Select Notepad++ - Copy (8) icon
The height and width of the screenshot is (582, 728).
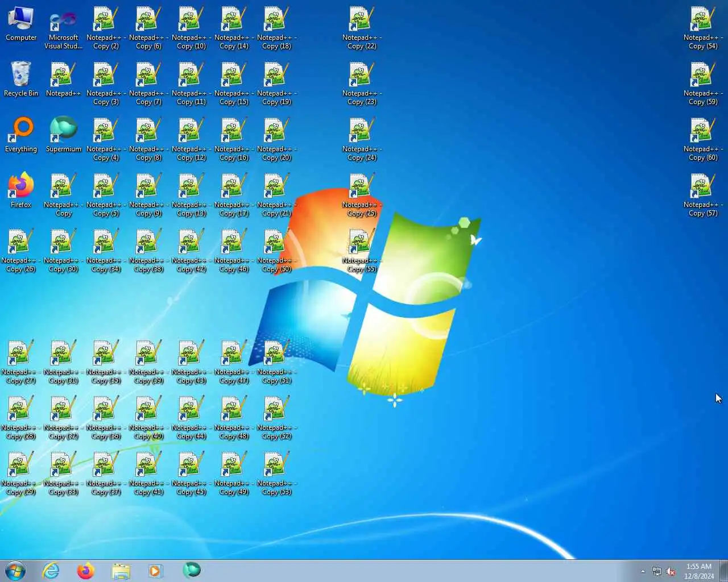pyautogui.click(x=149, y=139)
